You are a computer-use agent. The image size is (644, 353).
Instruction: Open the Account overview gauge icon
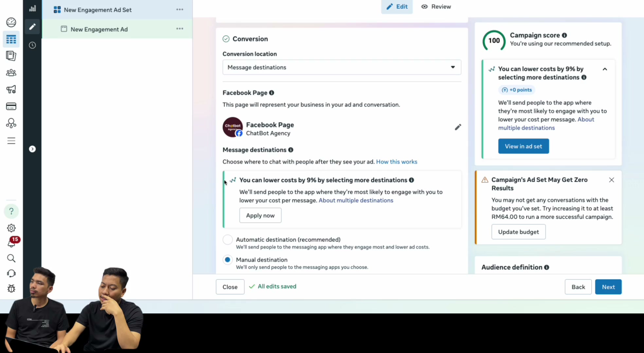pyautogui.click(x=11, y=22)
